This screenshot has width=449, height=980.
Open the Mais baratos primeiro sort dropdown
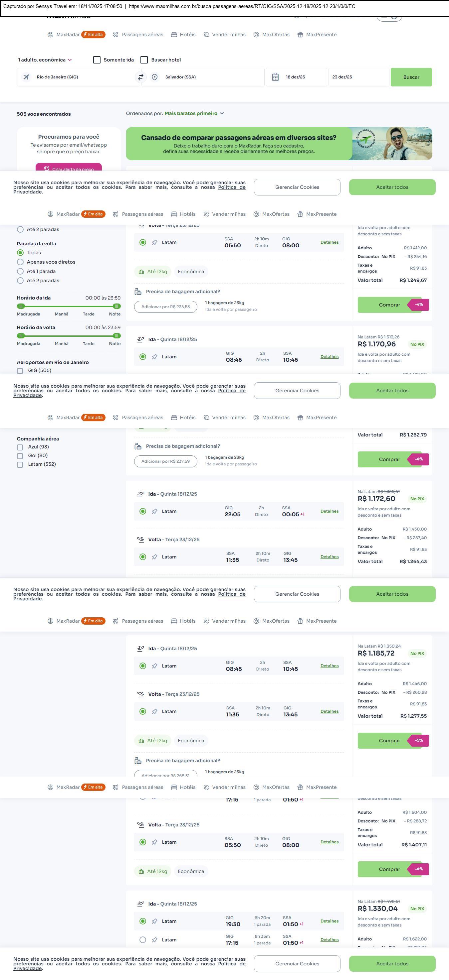pyautogui.click(x=194, y=113)
